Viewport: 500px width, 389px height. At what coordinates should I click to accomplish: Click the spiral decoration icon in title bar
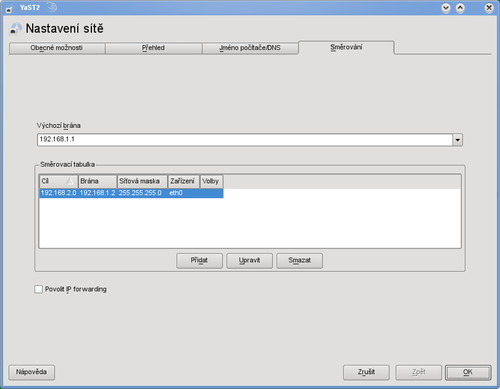pyautogui.click(x=52, y=7)
